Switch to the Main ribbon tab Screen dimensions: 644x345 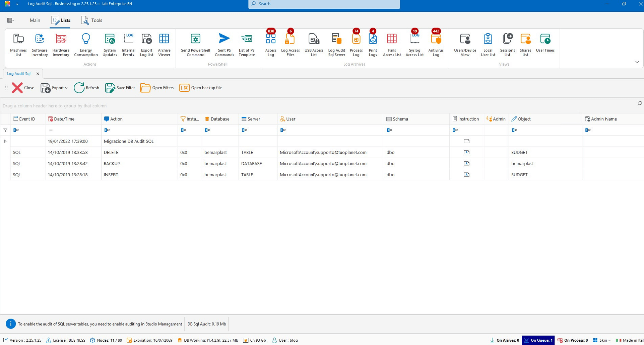[x=35, y=21]
